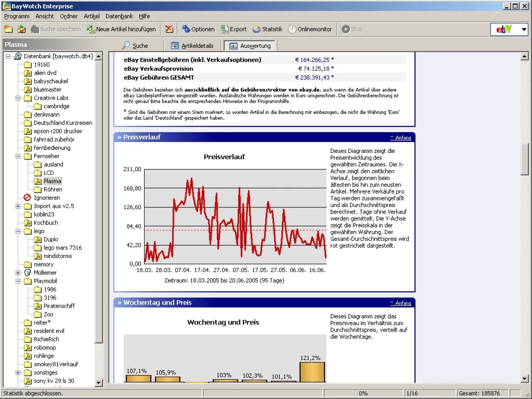Collapse the Fernseher folder node
The image size is (532, 399).
(18, 156)
